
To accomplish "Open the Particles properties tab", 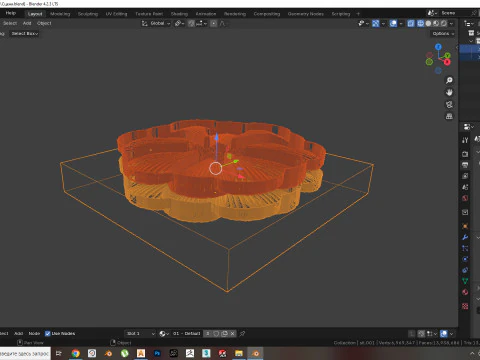I will coord(465,248).
